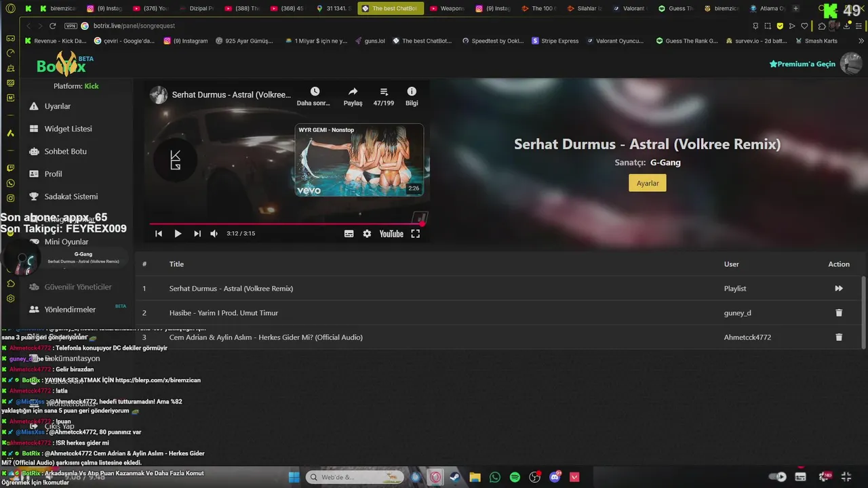Screen dimensions: 868x488
Task: Seek on the video progress bar
Action: pos(286,223)
